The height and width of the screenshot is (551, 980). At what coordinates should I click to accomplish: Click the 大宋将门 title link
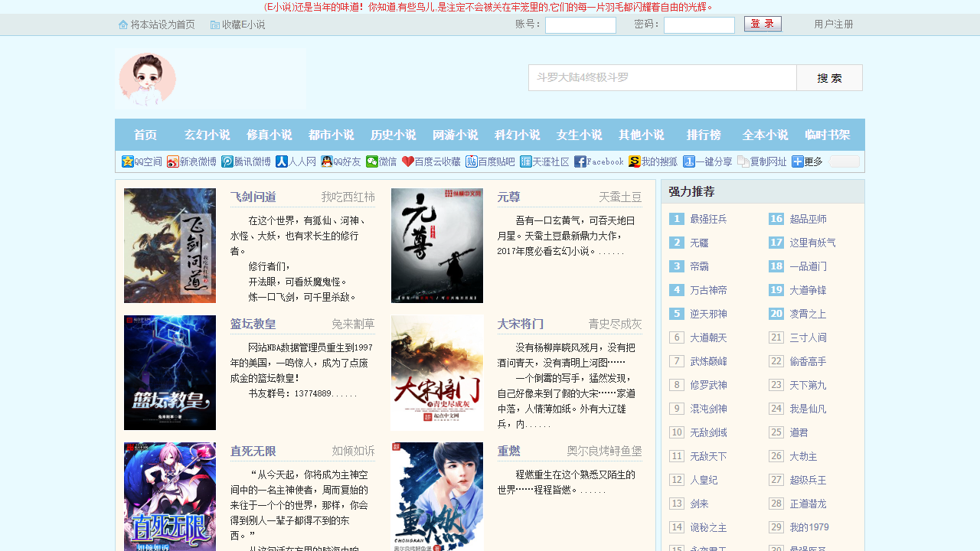tap(521, 324)
